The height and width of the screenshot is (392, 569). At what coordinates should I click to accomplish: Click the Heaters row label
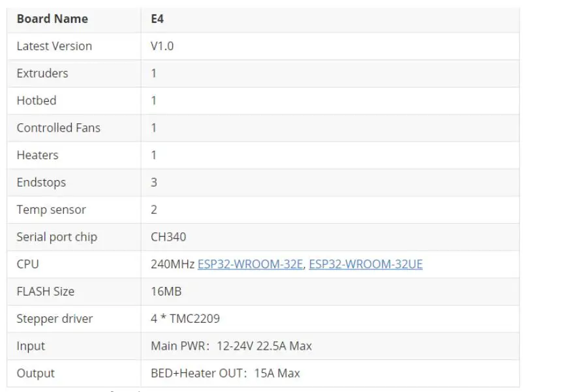pyautogui.click(x=37, y=155)
